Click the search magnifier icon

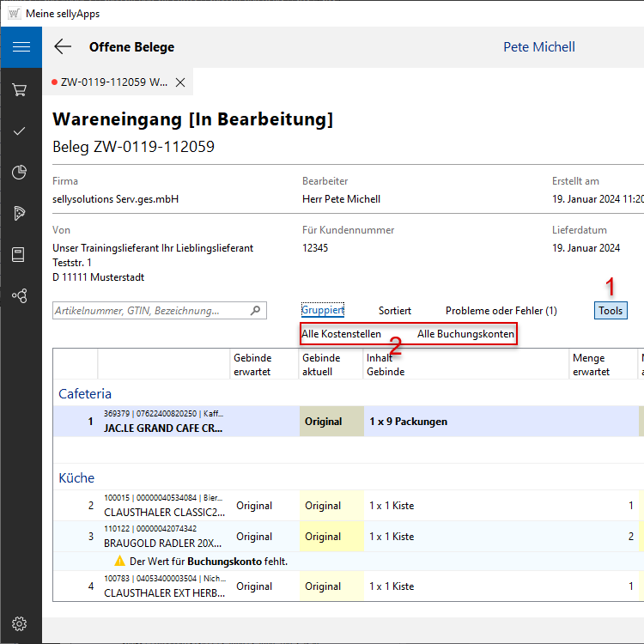point(255,311)
